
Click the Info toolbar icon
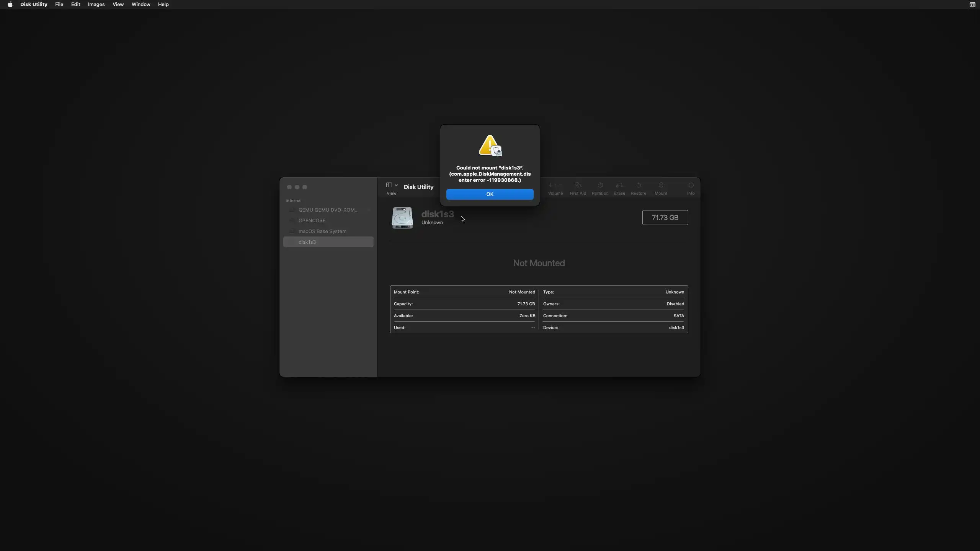click(x=691, y=186)
